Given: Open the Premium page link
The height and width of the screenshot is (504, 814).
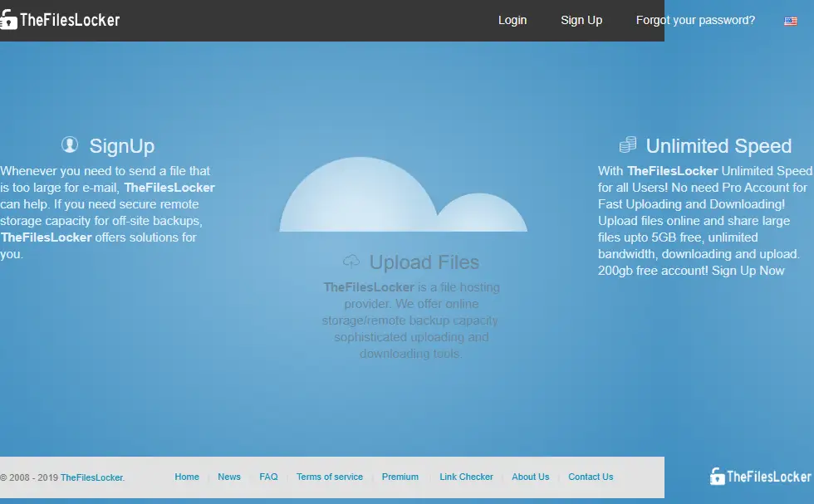Looking at the screenshot, I should point(400,477).
